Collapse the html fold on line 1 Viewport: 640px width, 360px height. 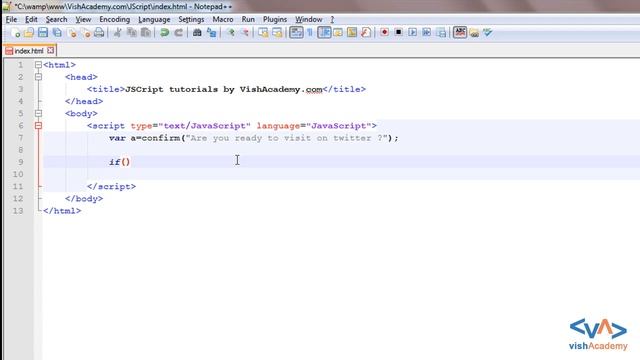(38, 65)
